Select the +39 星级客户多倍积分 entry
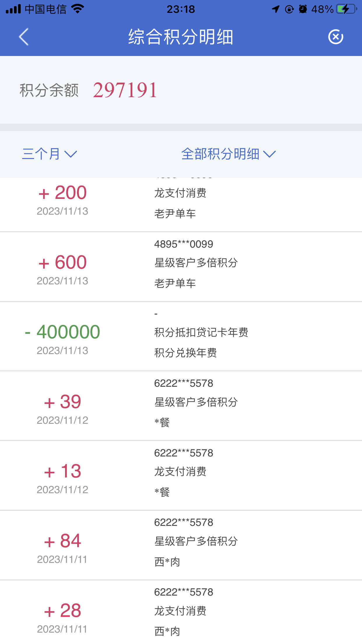The image size is (362, 644). tap(181, 406)
